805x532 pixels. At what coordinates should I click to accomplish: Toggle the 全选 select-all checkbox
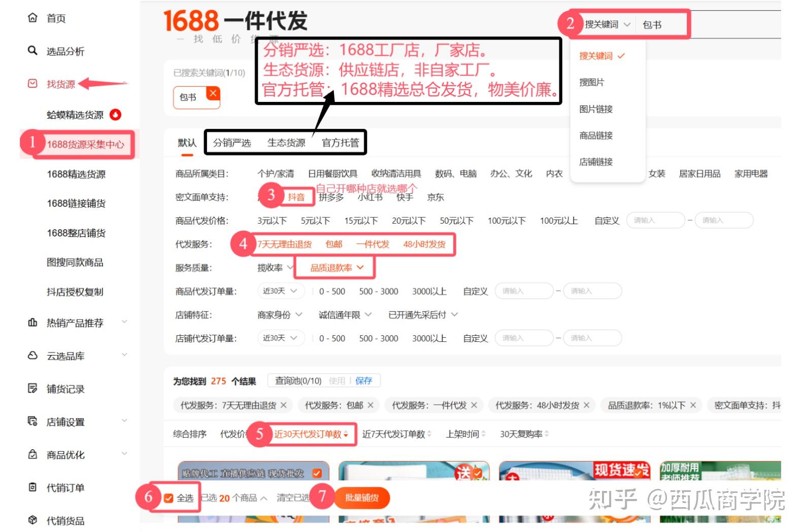pyautogui.click(x=169, y=498)
